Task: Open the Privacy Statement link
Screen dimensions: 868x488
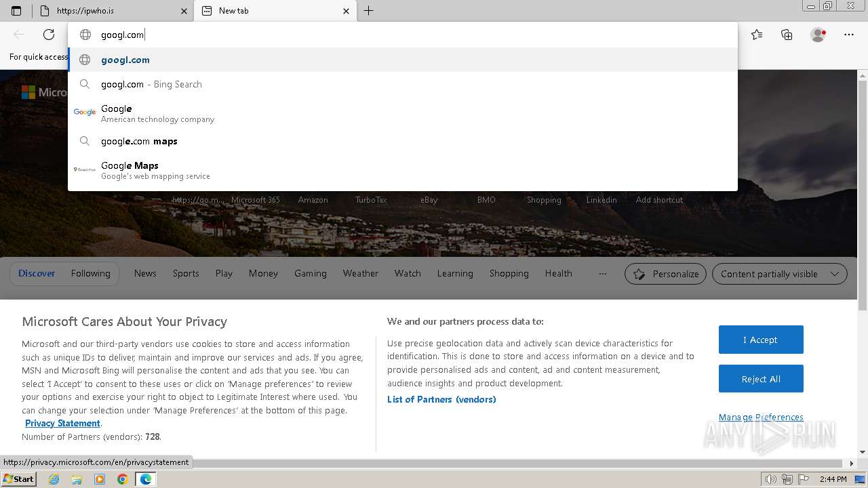Action: [x=62, y=423]
